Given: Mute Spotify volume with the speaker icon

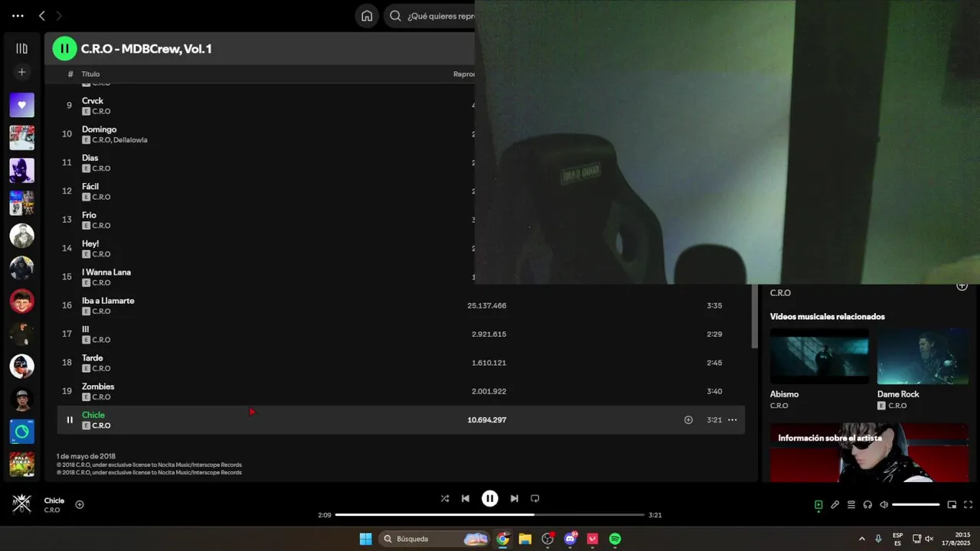Looking at the screenshot, I should 884,504.
